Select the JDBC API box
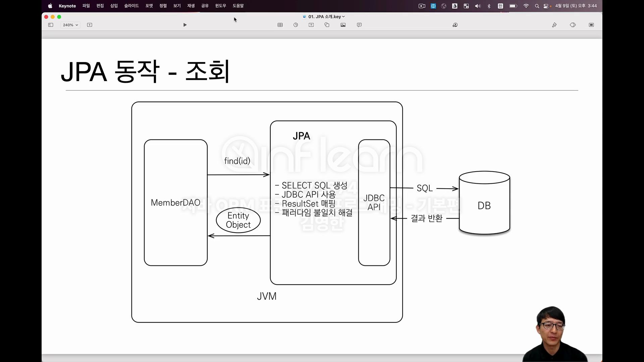The height and width of the screenshot is (362, 644). click(x=374, y=202)
